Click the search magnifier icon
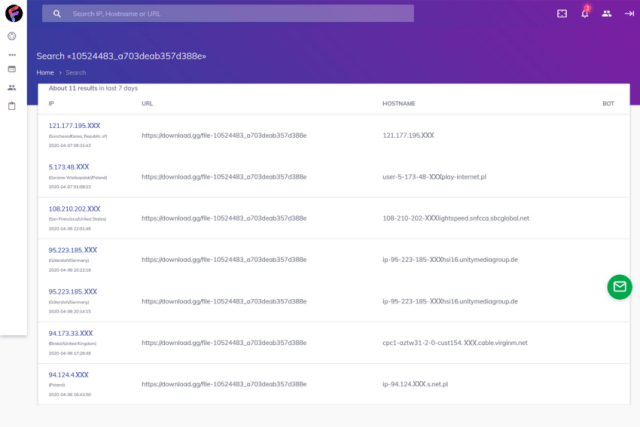Screen dimensions: 640x427 pyautogui.click(x=58, y=14)
